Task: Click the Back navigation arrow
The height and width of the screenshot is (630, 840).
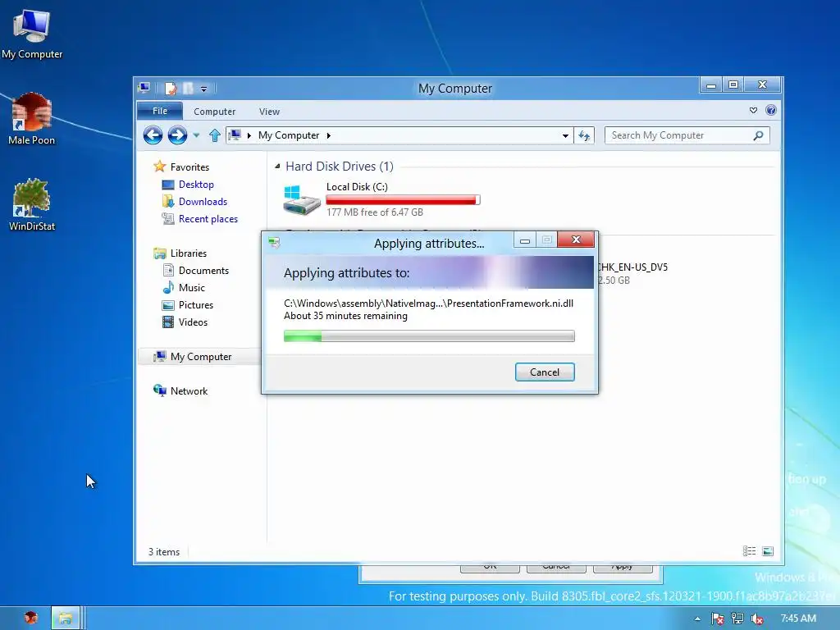Action: (153, 135)
